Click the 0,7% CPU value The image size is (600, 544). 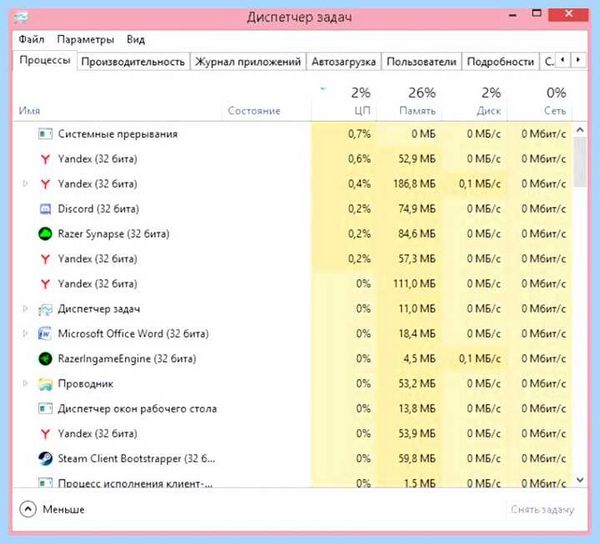pos(359,134)
